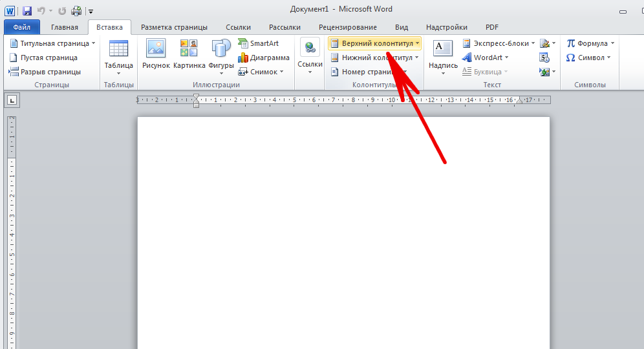Open Экспресс-блоки quick parts menu
This screenshot has width=644, height=349.
(x=499, y=43)
